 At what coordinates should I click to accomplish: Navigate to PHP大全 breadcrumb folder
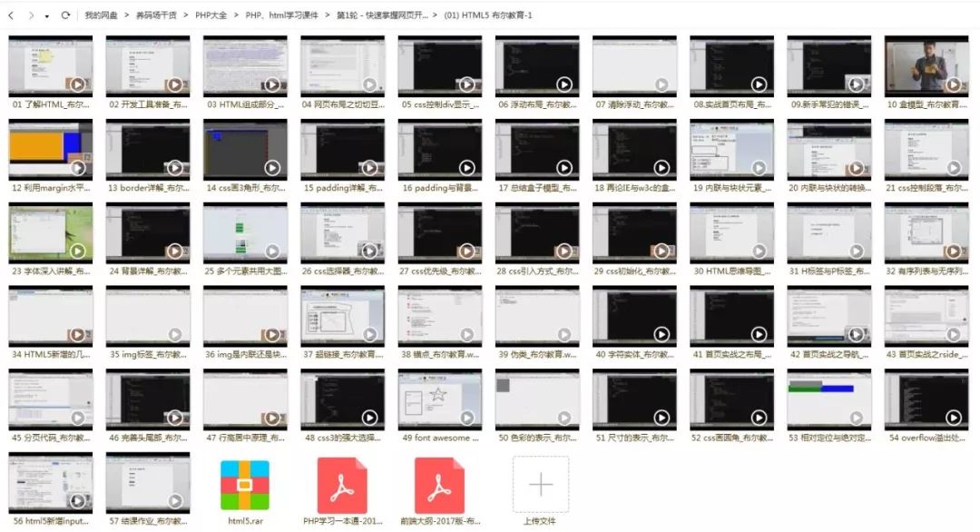click(x=211, y=15)
